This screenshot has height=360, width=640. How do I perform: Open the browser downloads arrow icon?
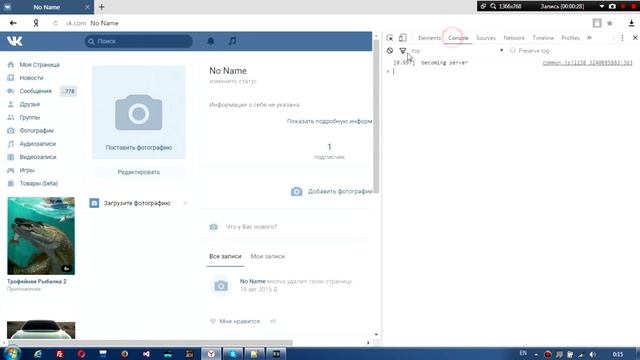(x=631, y=23)
